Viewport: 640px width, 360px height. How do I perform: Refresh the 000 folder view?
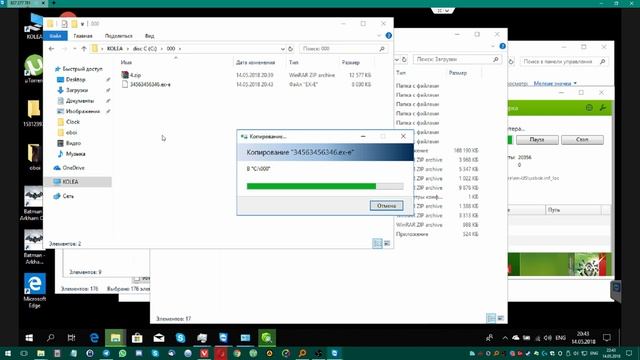coord(291,49)
